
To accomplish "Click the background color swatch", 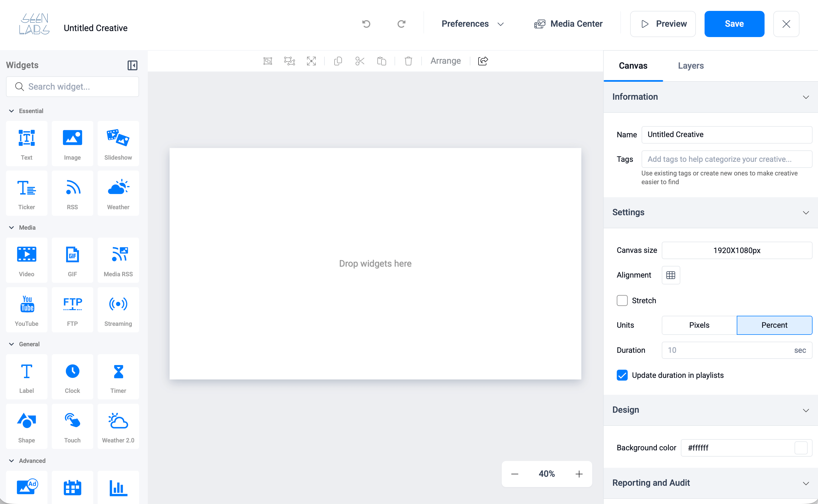I will coord(801,448).
